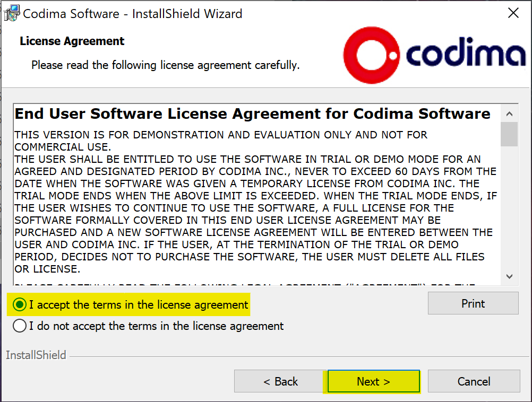
Task: Click the license text scroll-up arrow
Action: tap(509, 114)
